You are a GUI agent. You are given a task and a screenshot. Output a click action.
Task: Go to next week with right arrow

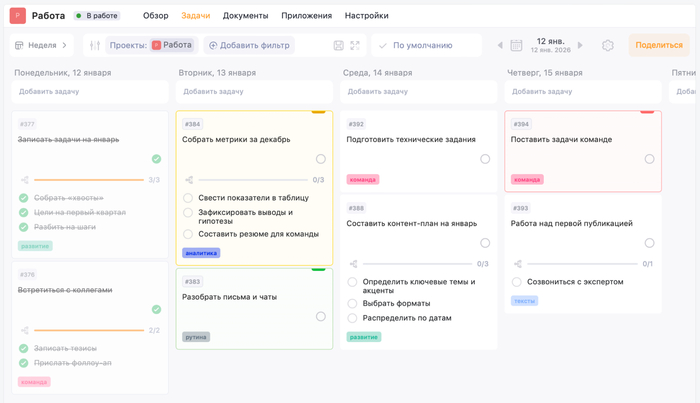[x=580, y=46]
